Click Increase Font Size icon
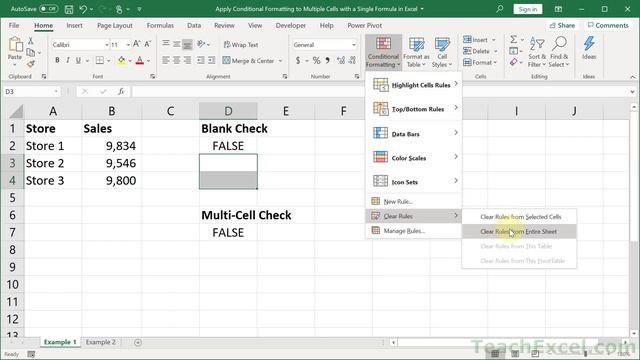The height and width of the screenshot is (360, 640). 137,44
